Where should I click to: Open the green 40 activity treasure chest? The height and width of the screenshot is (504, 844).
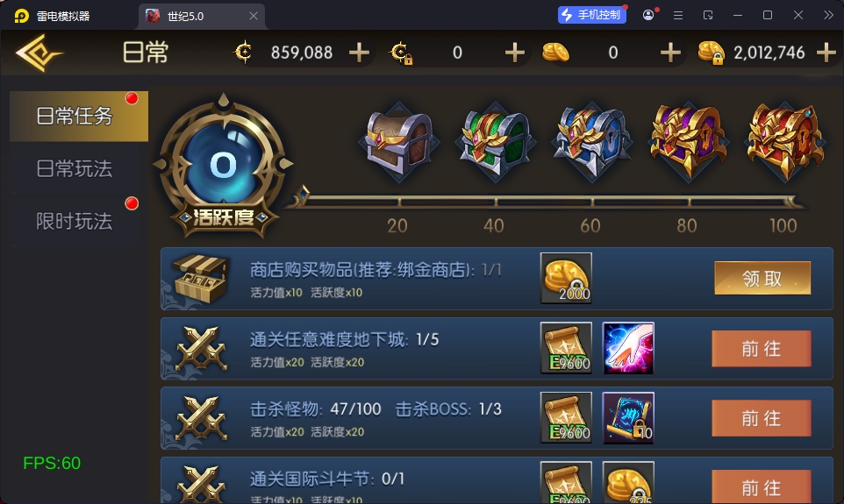pos(495,142)
